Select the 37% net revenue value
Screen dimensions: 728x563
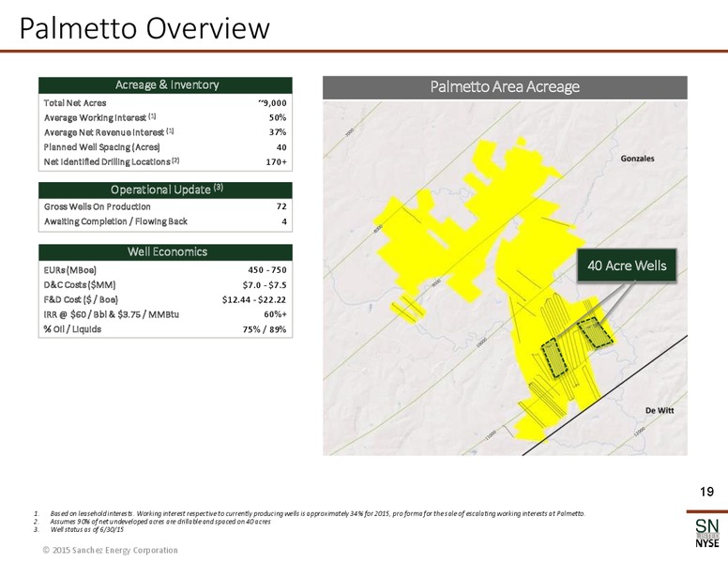[x=278, y=132]
